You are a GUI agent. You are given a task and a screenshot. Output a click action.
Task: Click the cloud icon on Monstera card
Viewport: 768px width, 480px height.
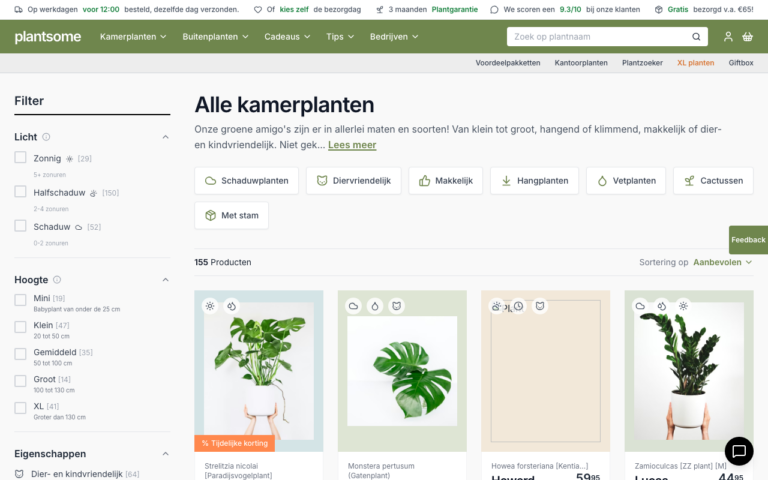click(353, 306)
